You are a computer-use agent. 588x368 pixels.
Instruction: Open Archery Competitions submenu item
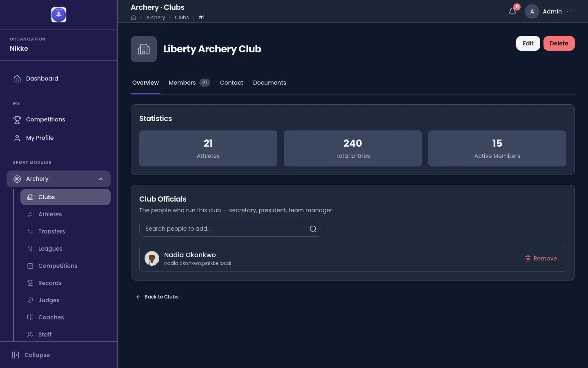coord(65,266)
